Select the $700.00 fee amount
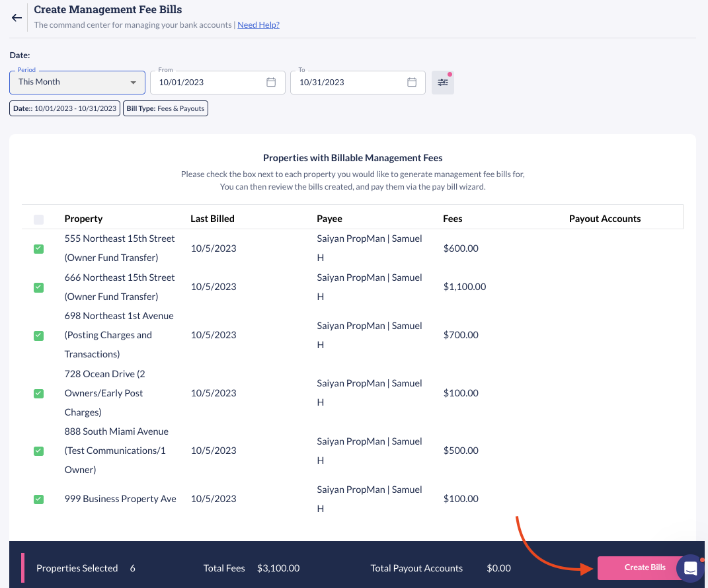 click(x=461, y=335)
